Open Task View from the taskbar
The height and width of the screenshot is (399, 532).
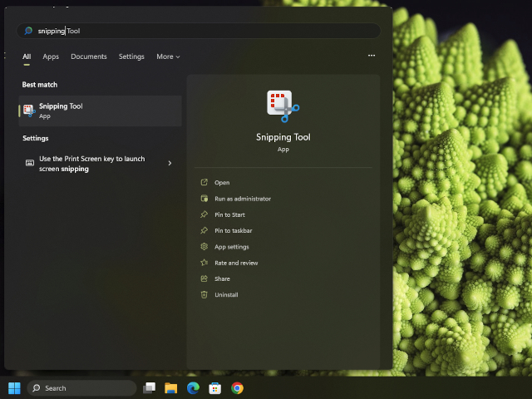tap(149, 388)
